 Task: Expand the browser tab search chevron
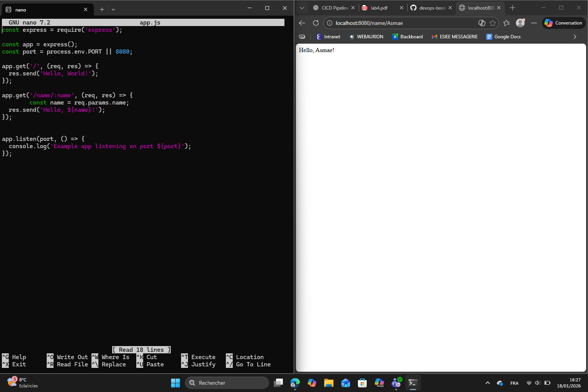click(x=302, y=8)
